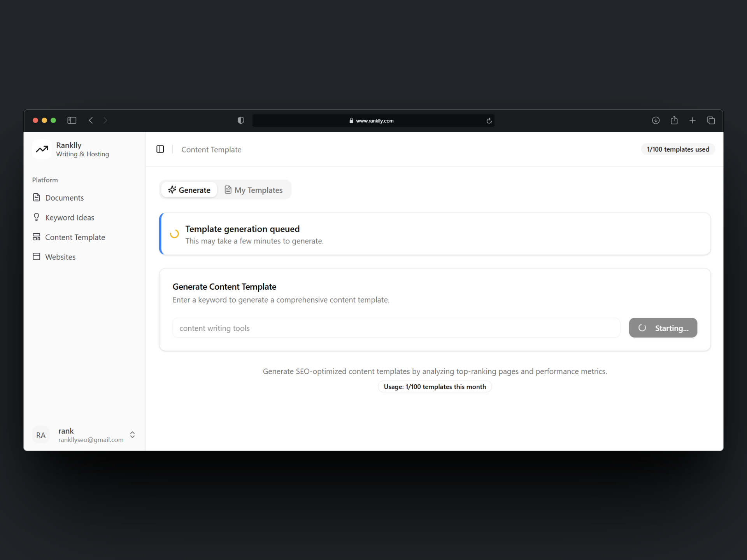Open Documents in the sidebar
The image size is (747, 560).
[64, 198]
